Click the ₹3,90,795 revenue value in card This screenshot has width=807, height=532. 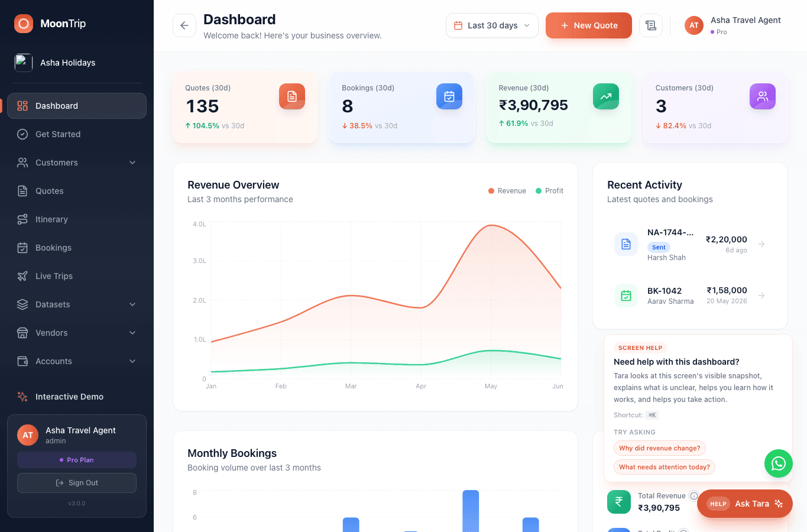coord(533,105)
